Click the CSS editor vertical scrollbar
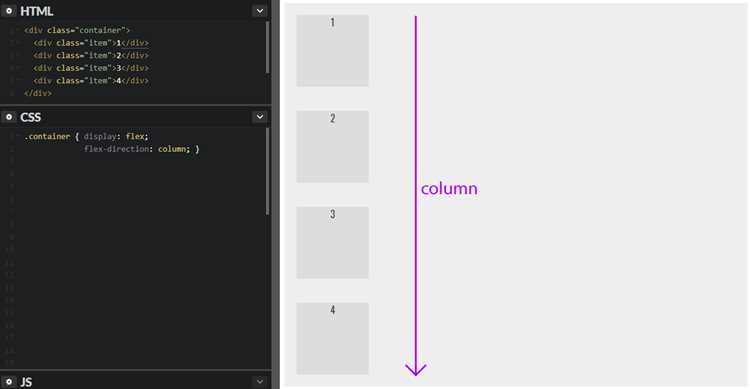The image size is (750, 389). pos(267,171)
